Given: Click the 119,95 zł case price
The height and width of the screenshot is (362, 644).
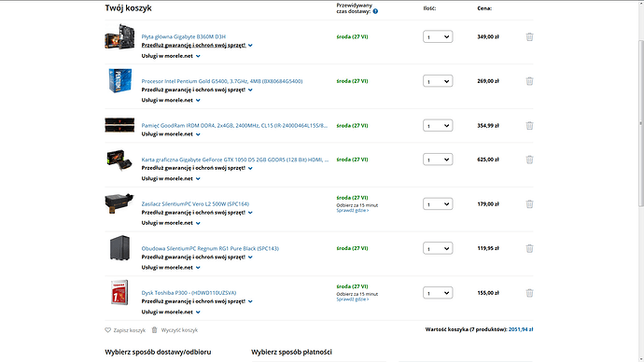Looking at the screenshot, I should 488,248.
